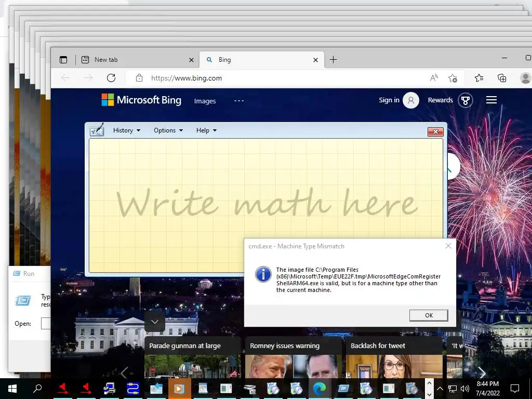The image size is (532, 399).
Task: Close the cmd.exe Machine Type Mismatch dialog
Action: [448, 246]
